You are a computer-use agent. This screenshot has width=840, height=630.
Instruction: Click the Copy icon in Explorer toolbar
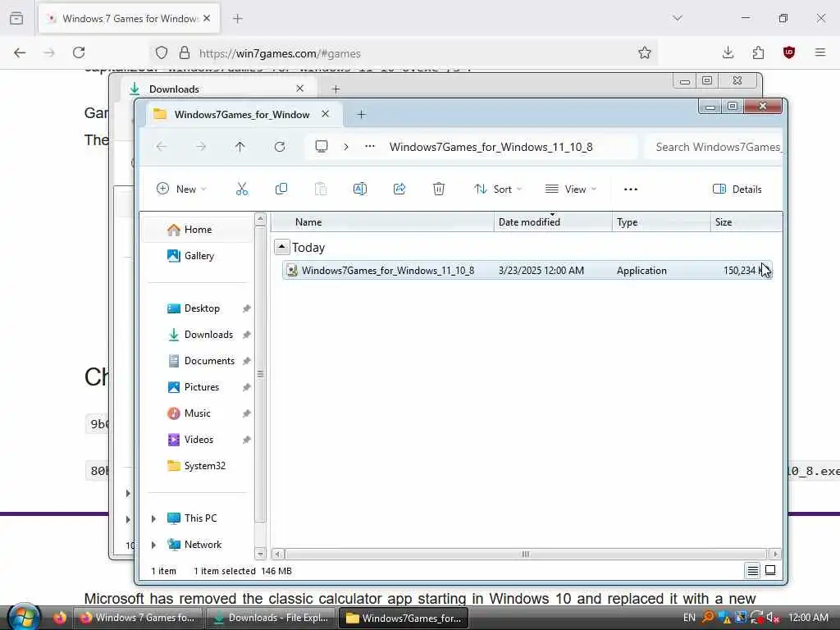281,189
